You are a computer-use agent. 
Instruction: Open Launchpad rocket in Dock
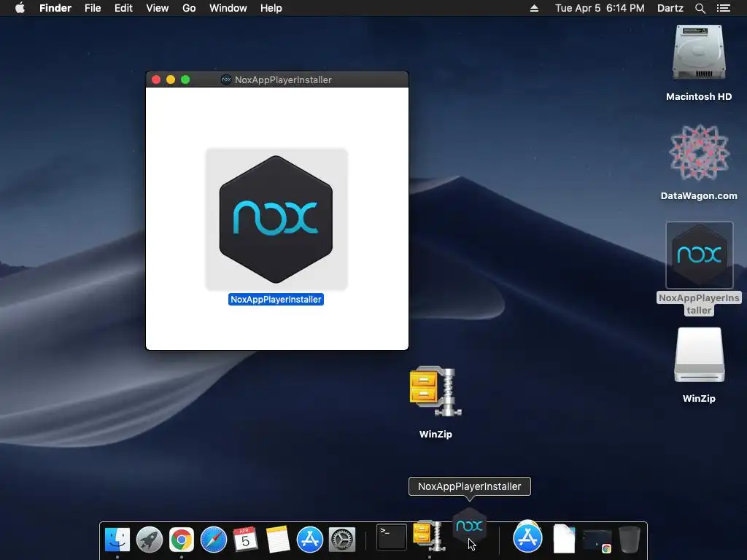pyautogui.click(x=149, y=540)
